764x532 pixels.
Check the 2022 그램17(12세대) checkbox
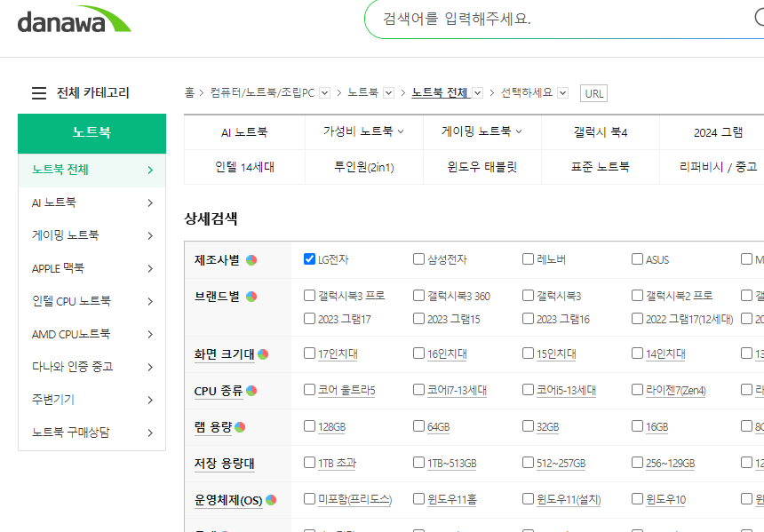tap(637, 318)
